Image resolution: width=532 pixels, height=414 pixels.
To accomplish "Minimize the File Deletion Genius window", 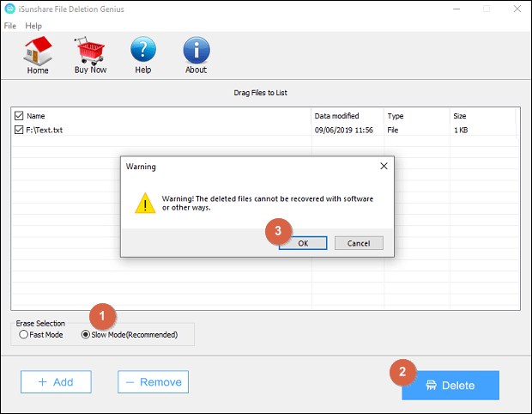I will [x=456, y=9].
